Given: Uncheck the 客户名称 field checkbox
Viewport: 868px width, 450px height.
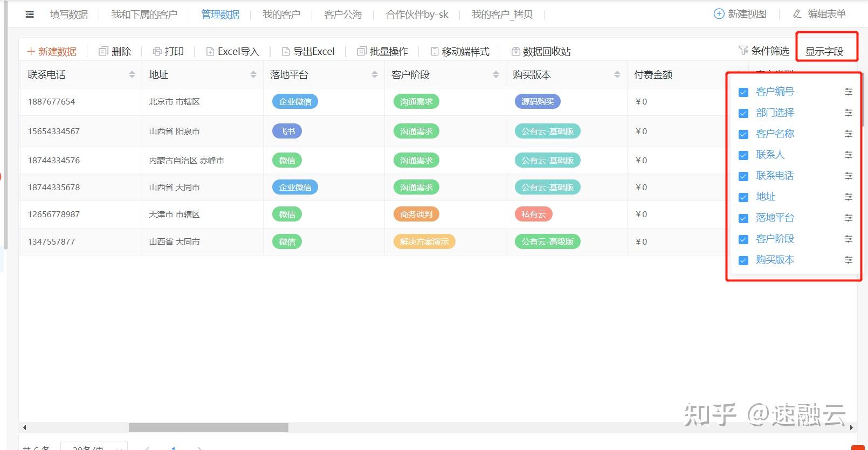Looking at the screenshot, I should click(x=743, y=134).
